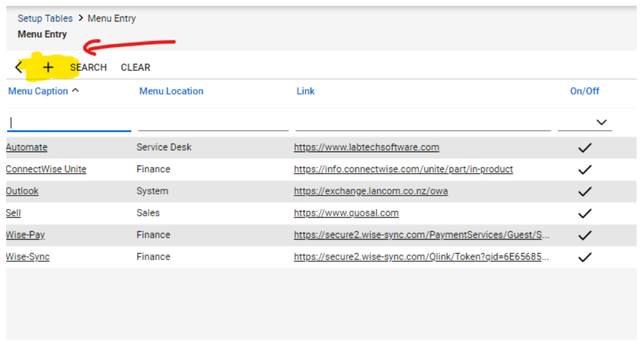
Task: Focus the Menu Location filter field
Action: (x=213, y=123)
